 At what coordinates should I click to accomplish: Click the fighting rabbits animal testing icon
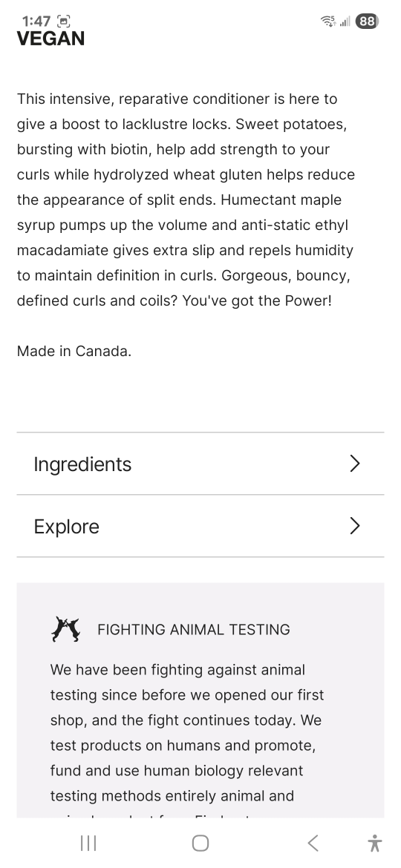coord(65,629)
